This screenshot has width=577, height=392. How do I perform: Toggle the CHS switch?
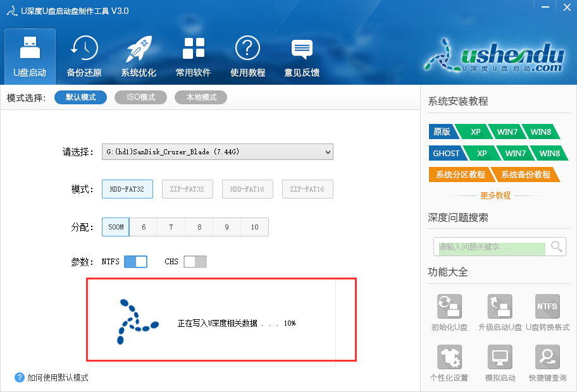click(x=195, y=262)
